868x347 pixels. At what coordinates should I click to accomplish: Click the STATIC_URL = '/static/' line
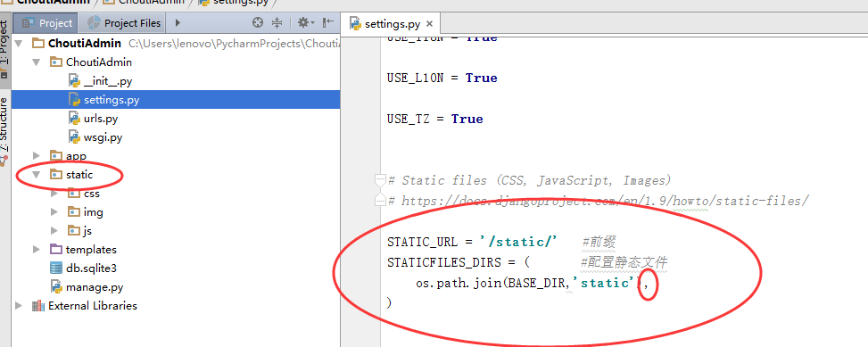(472, 242)
